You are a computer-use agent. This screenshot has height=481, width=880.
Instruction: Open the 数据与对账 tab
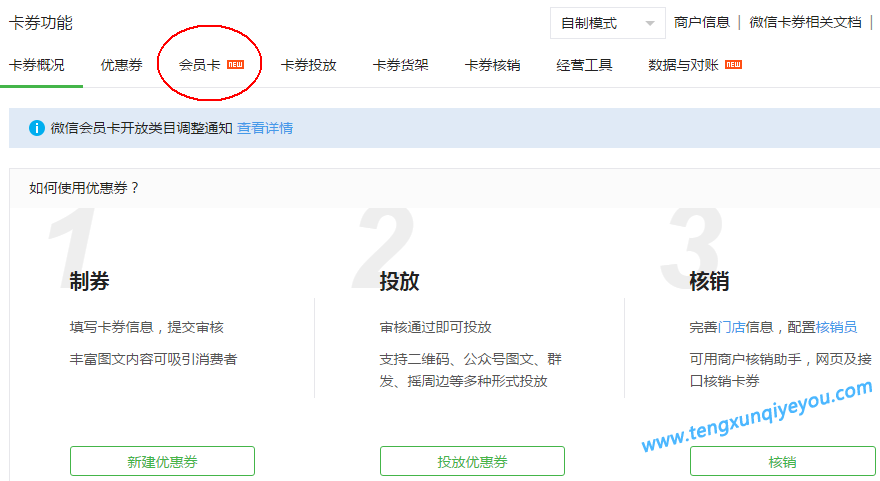coord(683,65)
